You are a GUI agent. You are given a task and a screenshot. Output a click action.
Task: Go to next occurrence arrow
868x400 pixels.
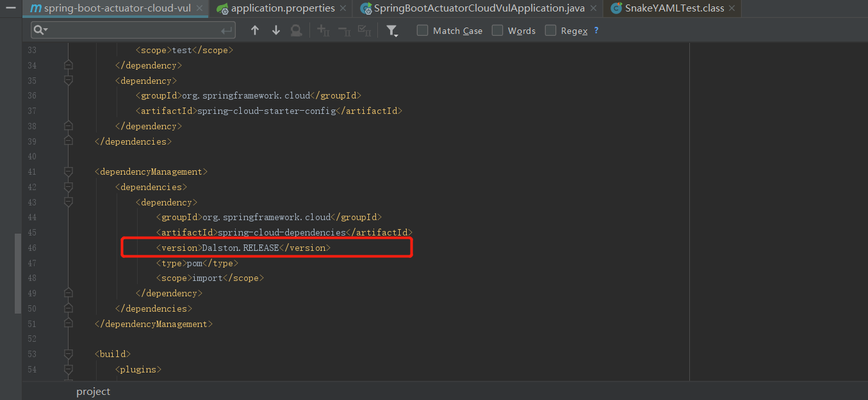(x=276, y=30)
